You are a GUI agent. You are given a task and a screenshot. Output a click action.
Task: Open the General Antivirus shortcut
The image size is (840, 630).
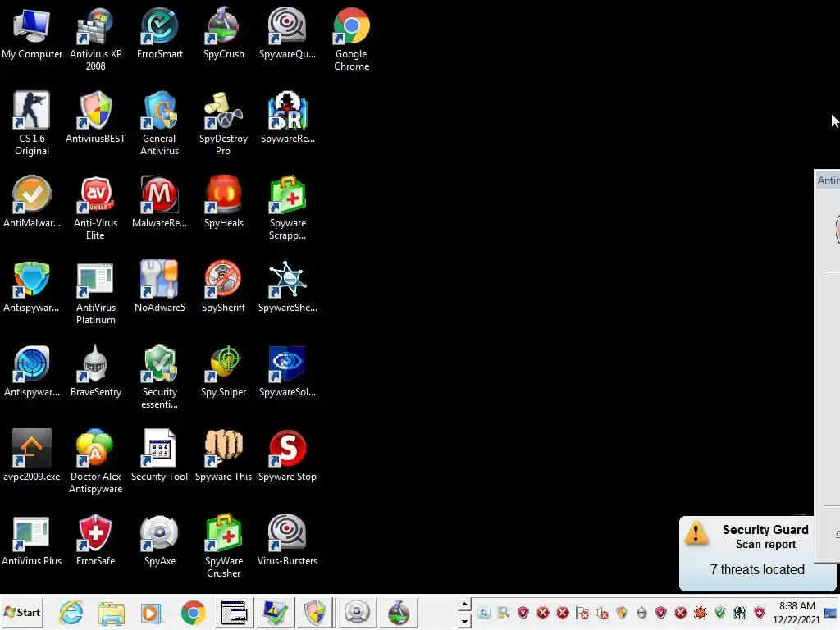[160, 123]
